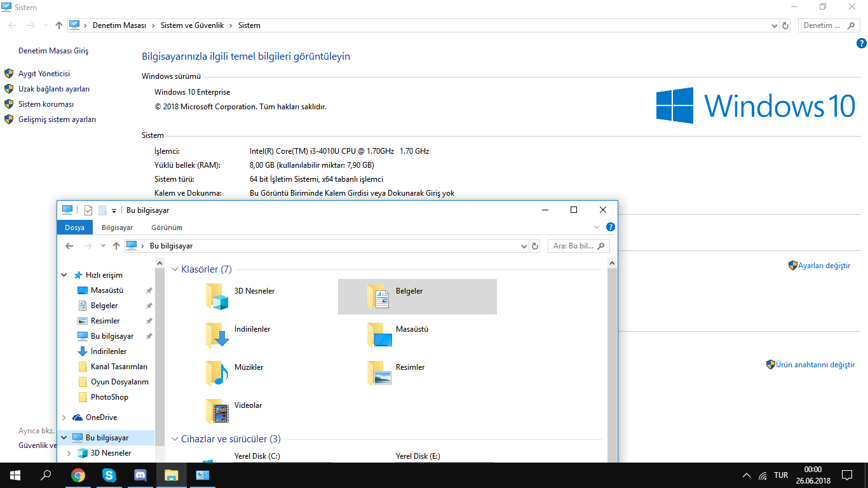This screenshot has height=488, width=868.
Task: Collapse the Klasörler (7) group
Action: [x=175, y=269]
